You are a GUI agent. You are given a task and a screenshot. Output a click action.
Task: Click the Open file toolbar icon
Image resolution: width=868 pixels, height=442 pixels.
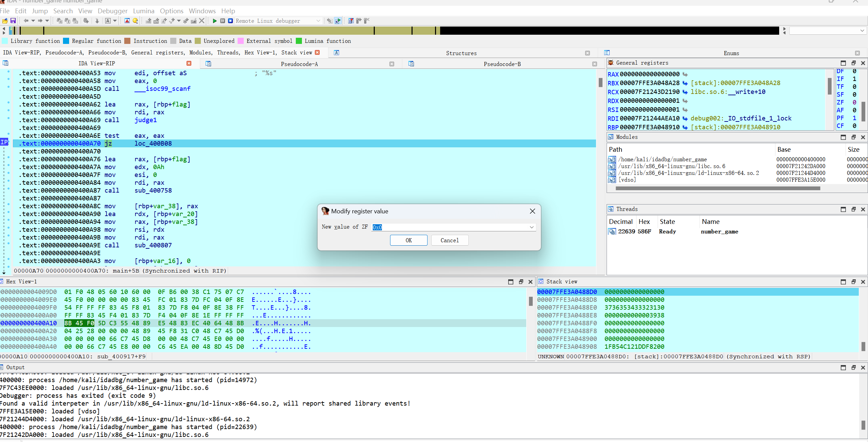click(5, 21)
